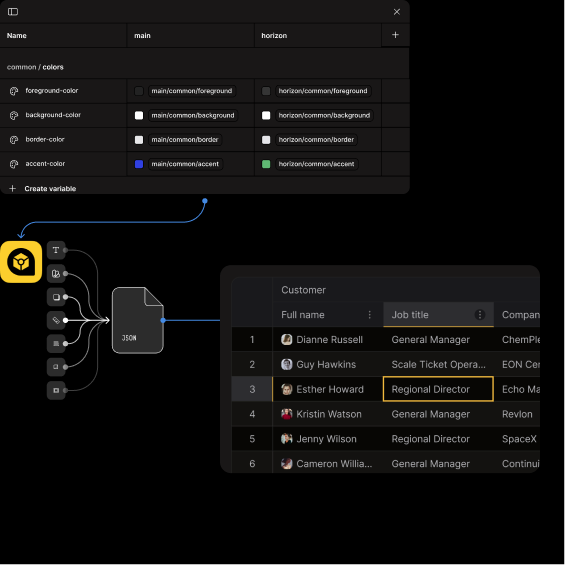The image size is (565, 565).
Task: Open Job title column options menu
Action: 480,315
